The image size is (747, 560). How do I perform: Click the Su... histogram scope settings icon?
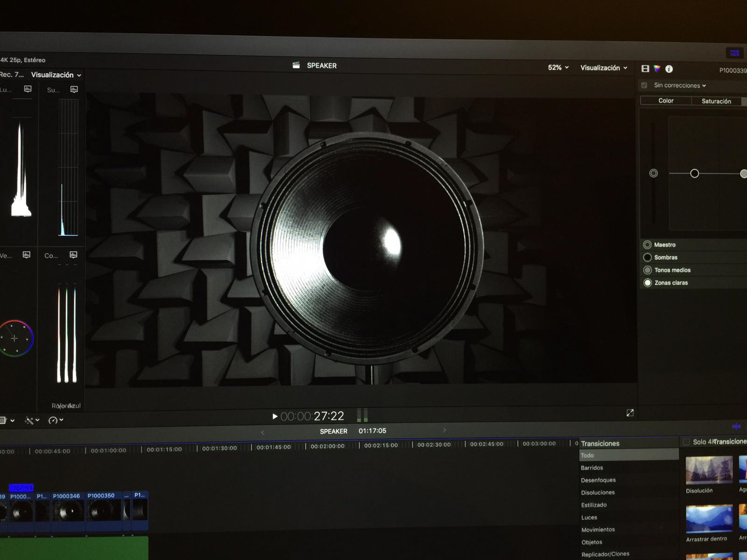pyautogui.click(x=74, y=89)
